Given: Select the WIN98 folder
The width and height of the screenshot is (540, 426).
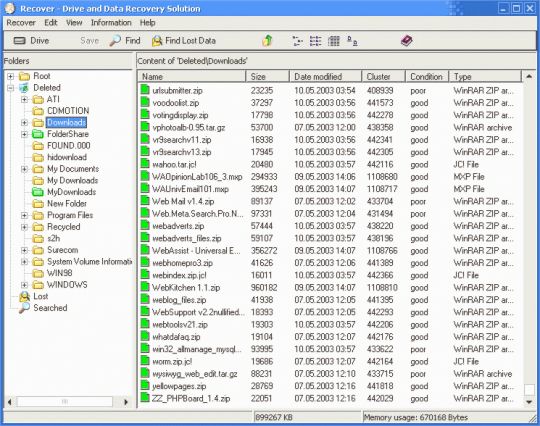Looking at the screenshot, I should (x=60, y=273).
